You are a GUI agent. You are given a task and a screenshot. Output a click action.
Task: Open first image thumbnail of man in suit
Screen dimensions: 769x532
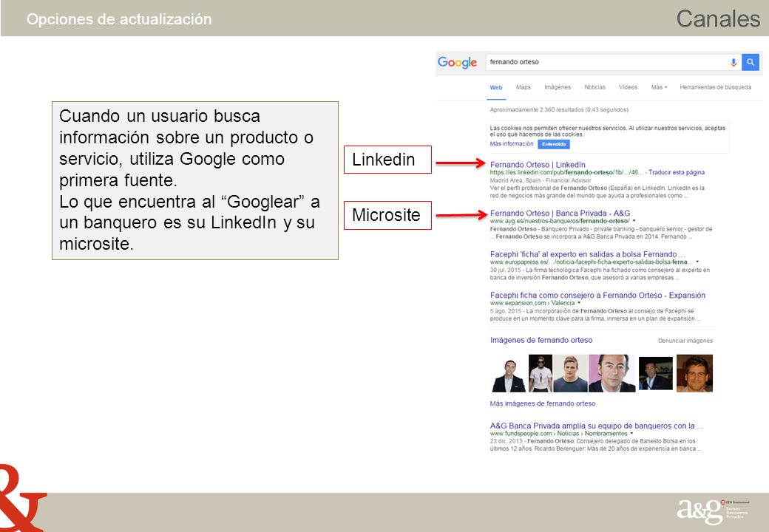click(509, 375)
